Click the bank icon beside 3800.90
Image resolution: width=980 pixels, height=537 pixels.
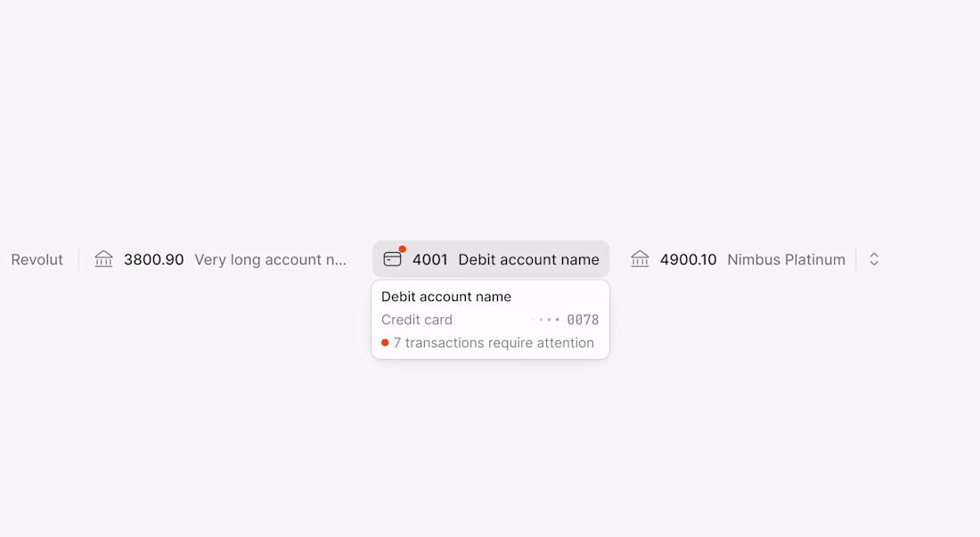pyautogui.click(x=104, y=259)
